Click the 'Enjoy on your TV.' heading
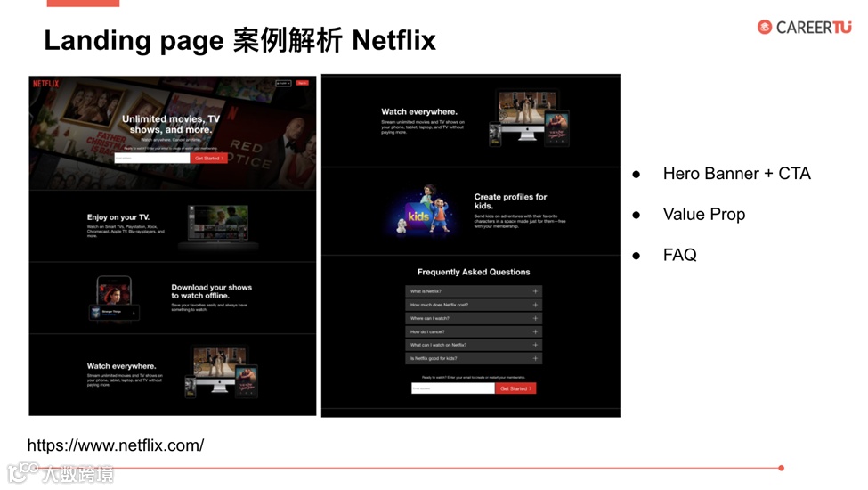Viewport: 868px width, 490px height. [118, 217]
